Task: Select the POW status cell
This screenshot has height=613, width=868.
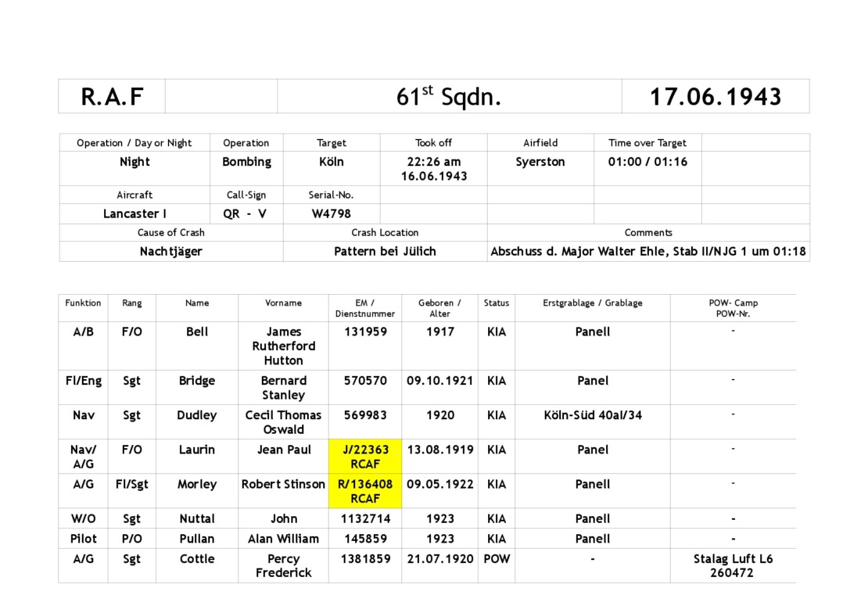Action: [x=496, y=559]
